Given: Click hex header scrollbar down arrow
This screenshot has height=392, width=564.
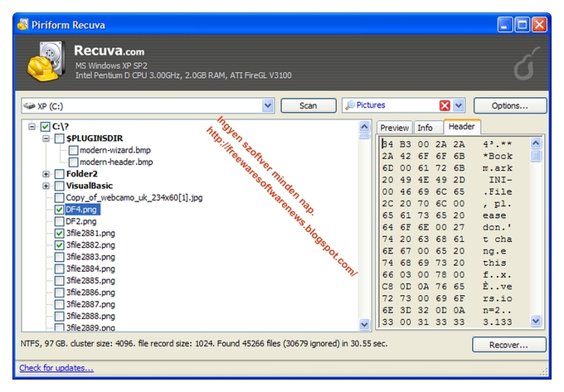Looking at the screenshot, I should 536,321.
